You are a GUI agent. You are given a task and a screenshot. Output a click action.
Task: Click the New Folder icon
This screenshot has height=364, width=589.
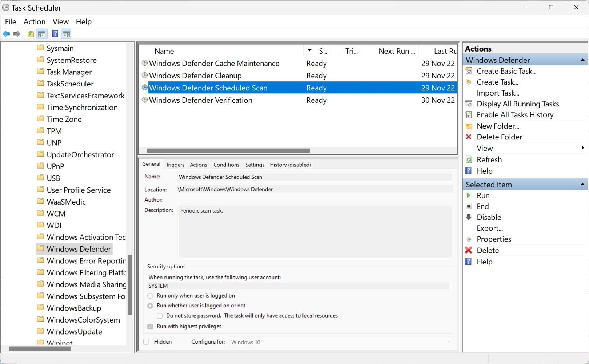pyautogui.click(x=469, y=126)
